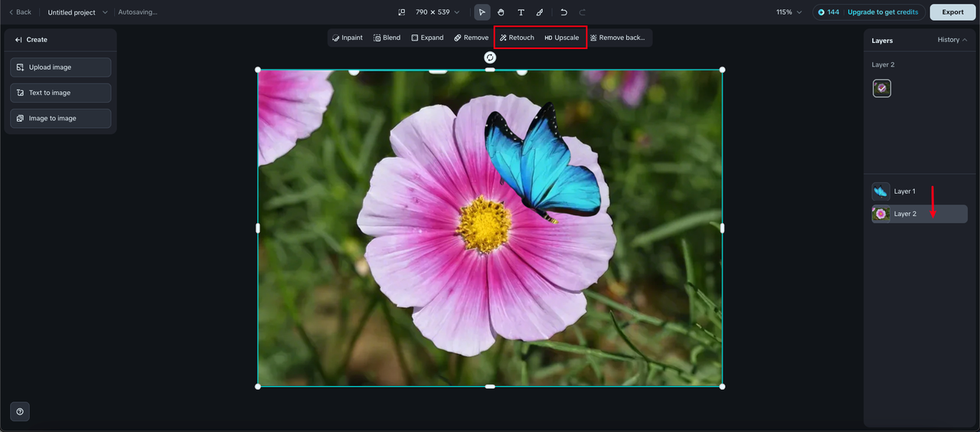Click the bottom edge selection handle

pyautogui.click(x=490, y=386)
